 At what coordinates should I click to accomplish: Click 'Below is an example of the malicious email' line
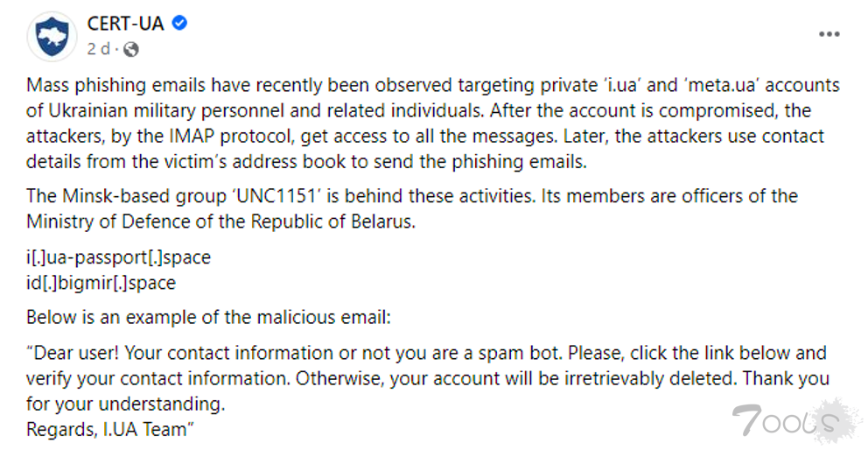[208, 318]
